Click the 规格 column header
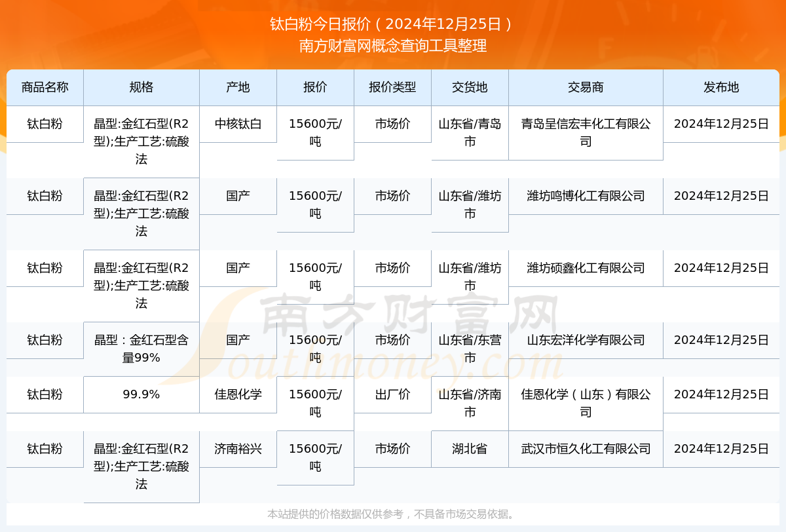Viewport: 786px width, 532px height. click(x=141, y=87)
